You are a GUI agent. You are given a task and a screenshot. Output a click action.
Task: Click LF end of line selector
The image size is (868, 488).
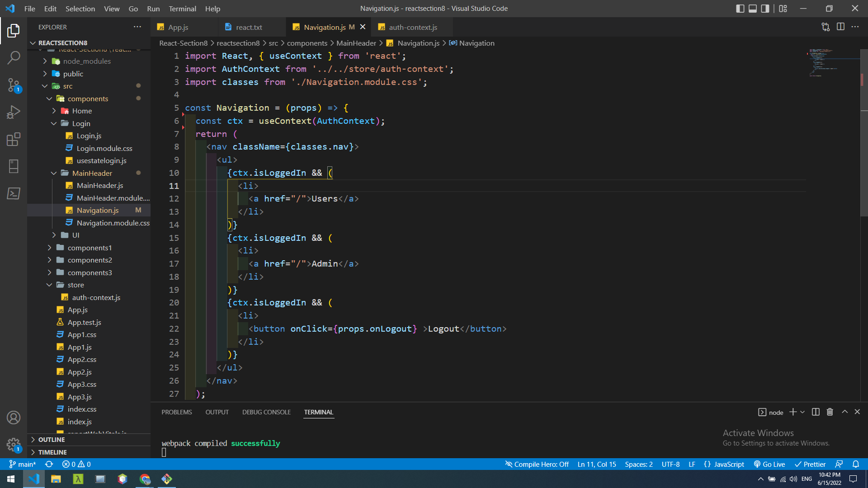click(x=692, y=464)
